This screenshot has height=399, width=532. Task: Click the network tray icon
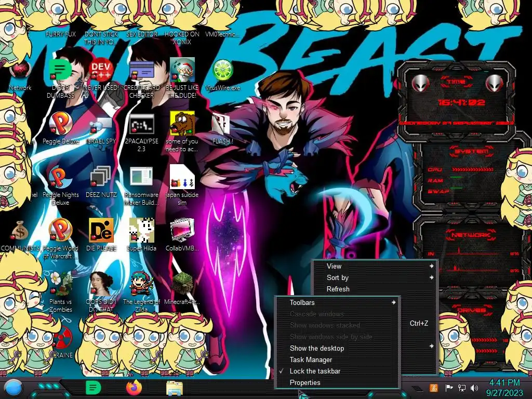click(461, 388)
